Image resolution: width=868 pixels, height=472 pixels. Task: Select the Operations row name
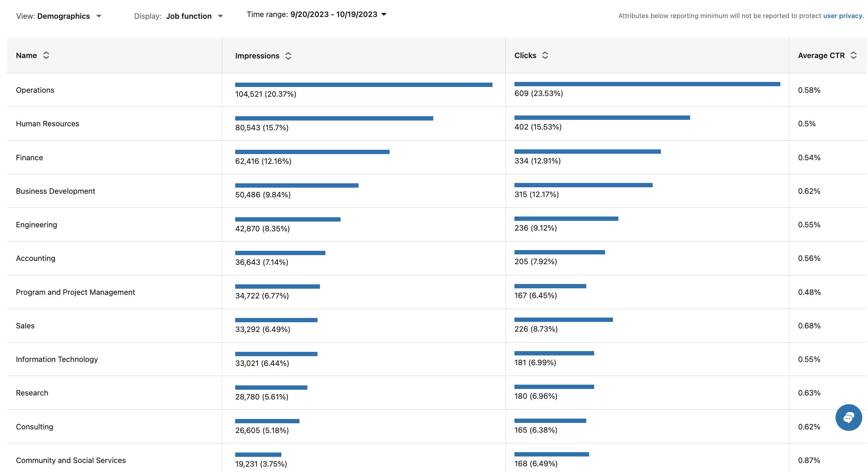click(x=35, y=90)
